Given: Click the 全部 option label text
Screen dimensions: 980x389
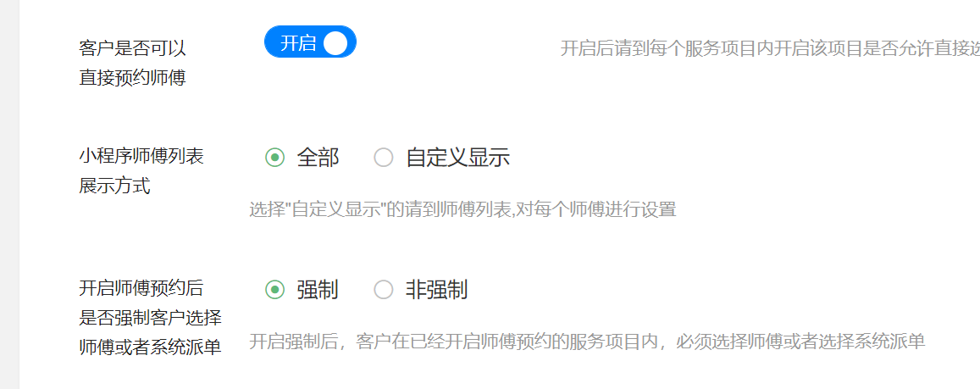Looking at the screenshot, I should pyautogui.click(x=318, y=158).
